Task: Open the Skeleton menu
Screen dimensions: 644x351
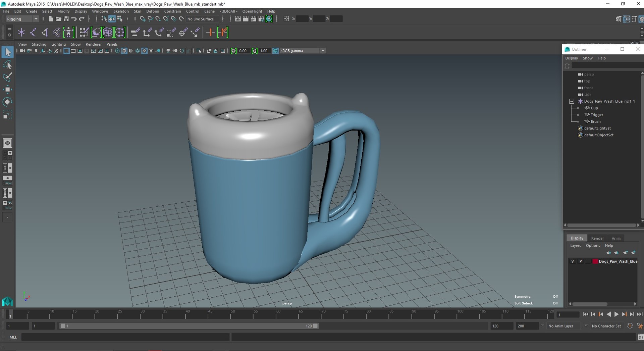Action: coord(121,11)
